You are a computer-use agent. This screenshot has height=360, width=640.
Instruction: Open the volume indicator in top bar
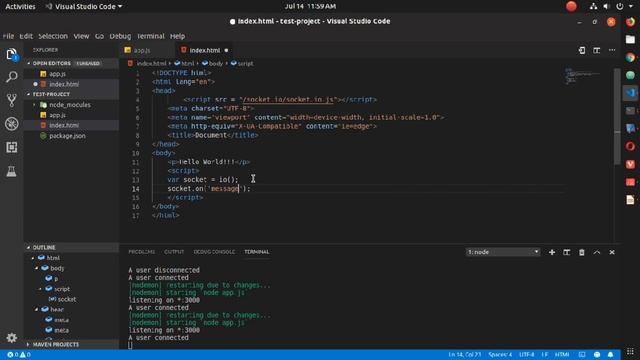tap(607, 6)
